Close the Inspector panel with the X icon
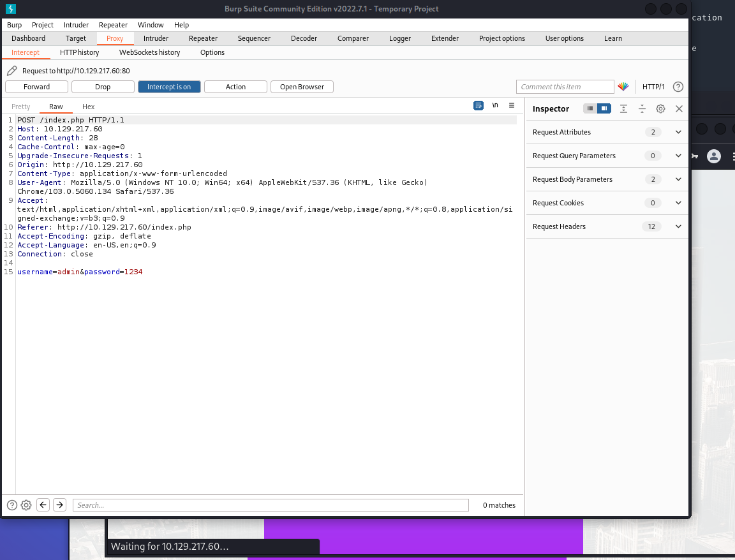This screenshot has width=735, height=560. (x=679, y=108)
